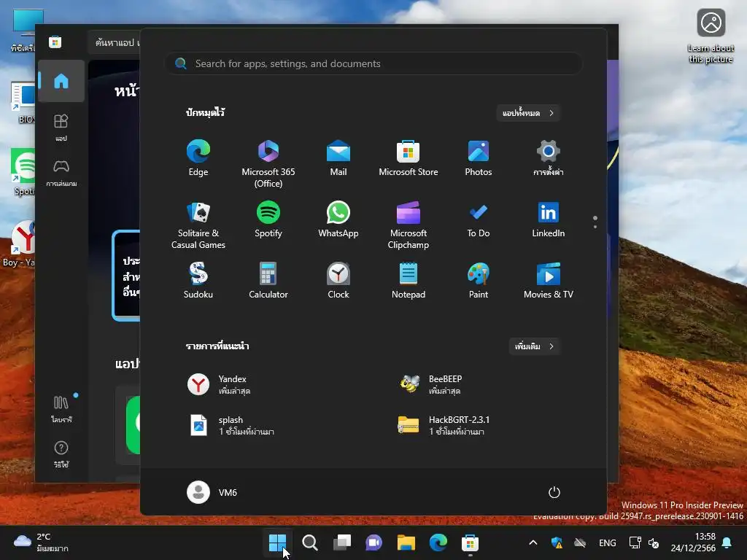The width and height of the screenshot is (747, 560).
Task: Launch Calculator
Action: (x=268, y=281)
